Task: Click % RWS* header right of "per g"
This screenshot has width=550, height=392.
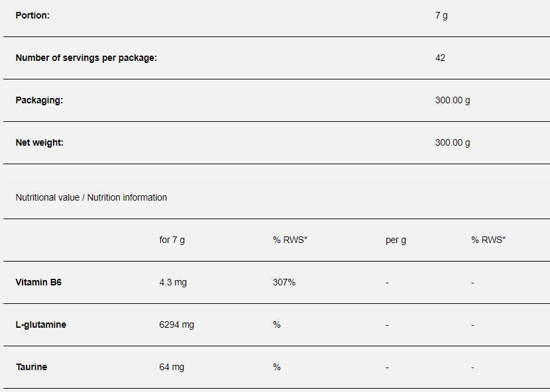Action: click(488, 240)
